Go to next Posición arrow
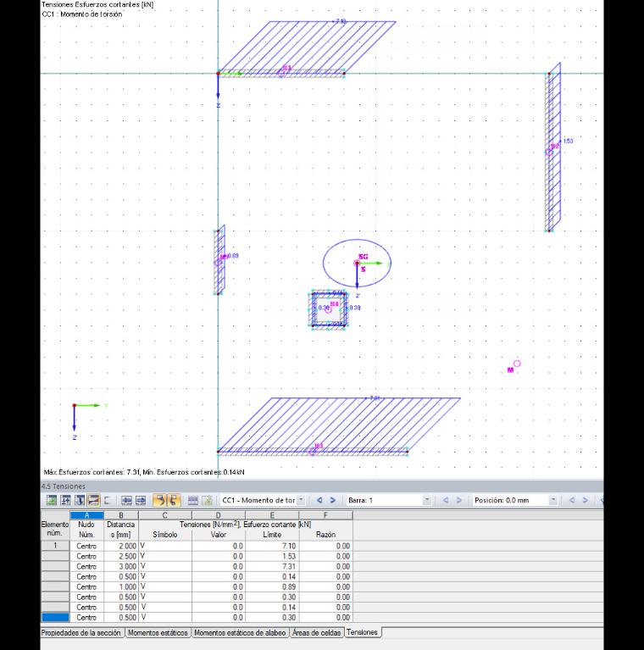 (x=586, y=500)
